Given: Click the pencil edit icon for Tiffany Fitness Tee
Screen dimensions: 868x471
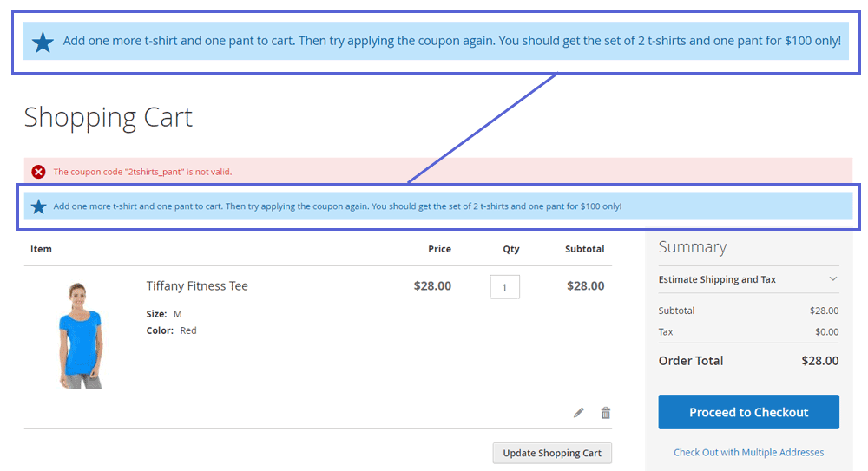Looking at the screenshot, I should 579,413.
